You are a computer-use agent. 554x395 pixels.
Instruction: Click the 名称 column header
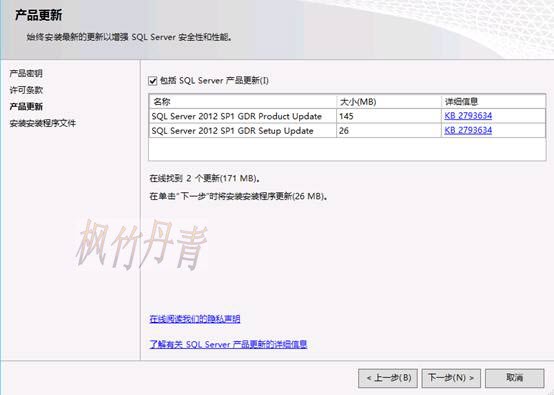[x=243, y=102]
